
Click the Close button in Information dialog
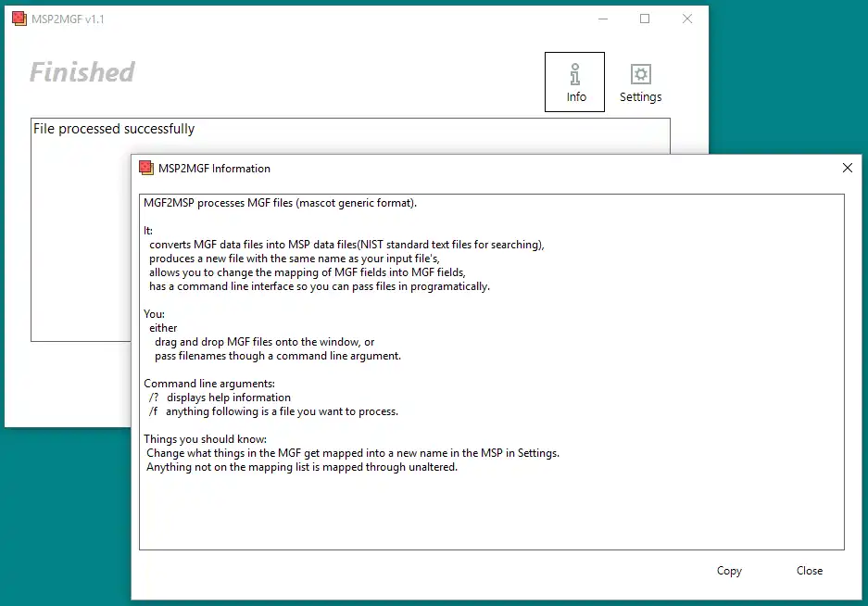pyautogui.click(x=810, y=571)
